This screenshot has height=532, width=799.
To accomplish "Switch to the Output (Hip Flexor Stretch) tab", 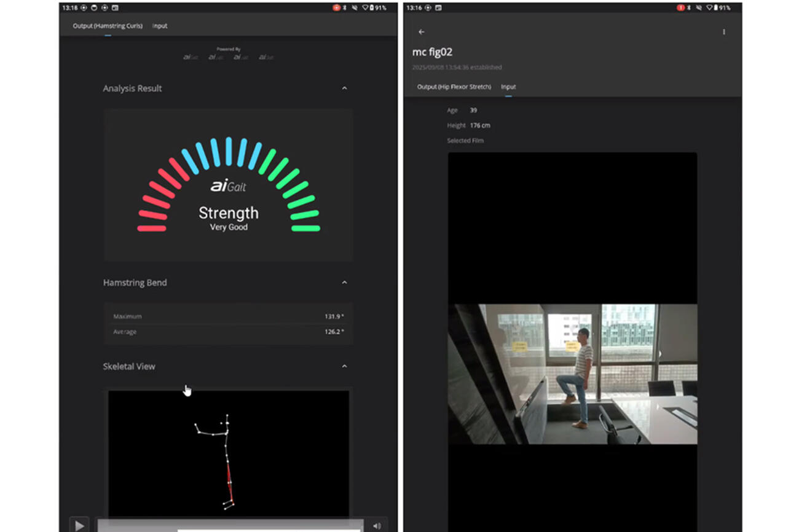I will pos(454,87).
